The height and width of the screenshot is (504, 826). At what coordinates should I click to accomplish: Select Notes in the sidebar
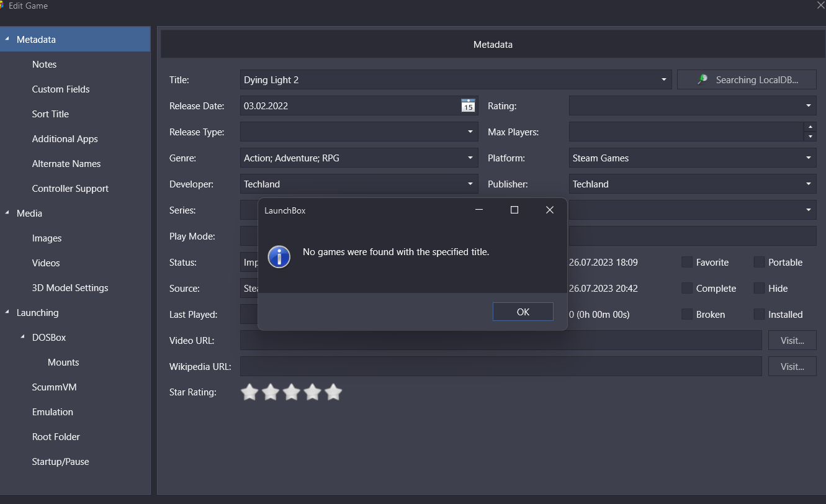click(44, 64)
